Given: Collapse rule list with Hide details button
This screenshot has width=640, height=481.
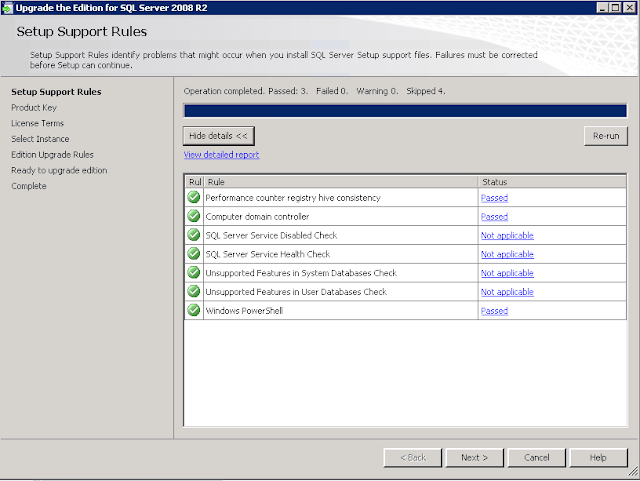Looking at the screenshot, I should pos(218,136).
